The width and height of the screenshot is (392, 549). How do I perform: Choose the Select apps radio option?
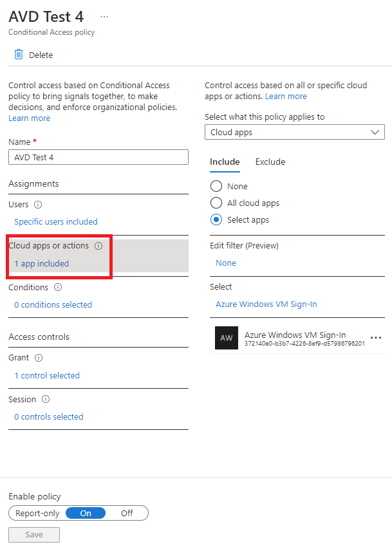pos(216,219)
